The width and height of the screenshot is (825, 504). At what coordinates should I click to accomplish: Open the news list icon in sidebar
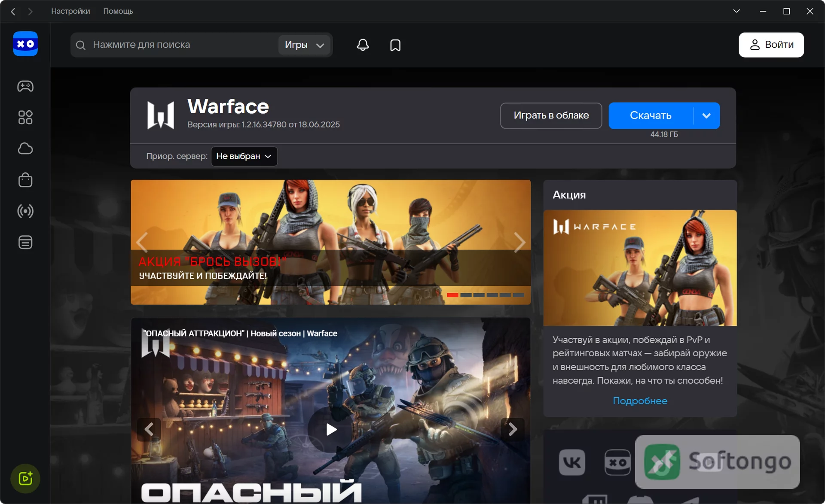[x=25, y=242]
